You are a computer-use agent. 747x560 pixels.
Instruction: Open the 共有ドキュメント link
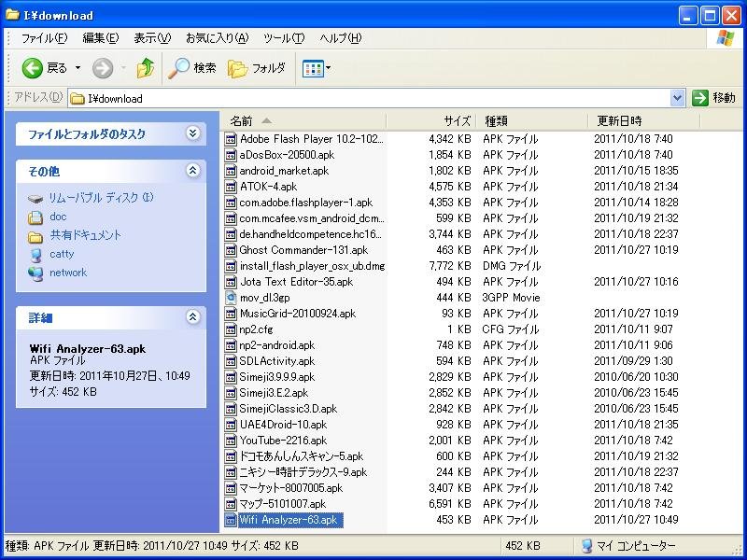pos(86,235)
